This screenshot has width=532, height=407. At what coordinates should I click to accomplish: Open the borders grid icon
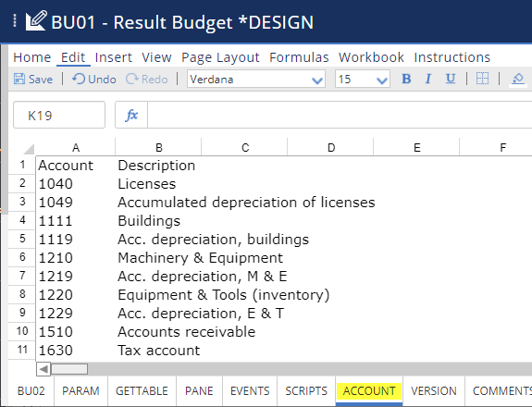(482, 79)
